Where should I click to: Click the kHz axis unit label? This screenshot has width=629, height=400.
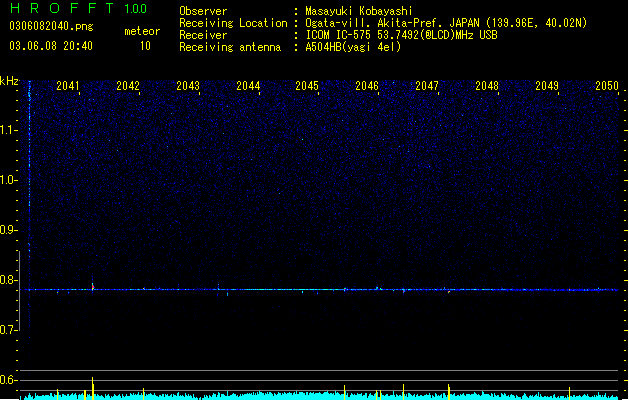click(x=9, y=81)
